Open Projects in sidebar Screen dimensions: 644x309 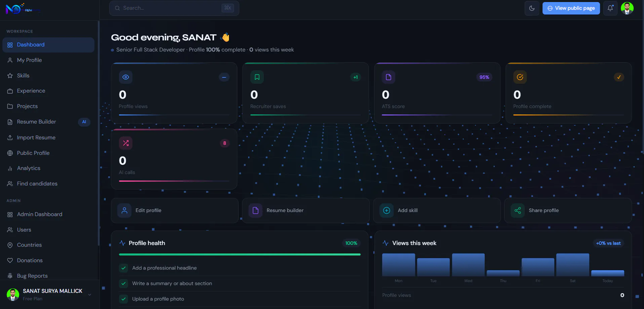48,106
